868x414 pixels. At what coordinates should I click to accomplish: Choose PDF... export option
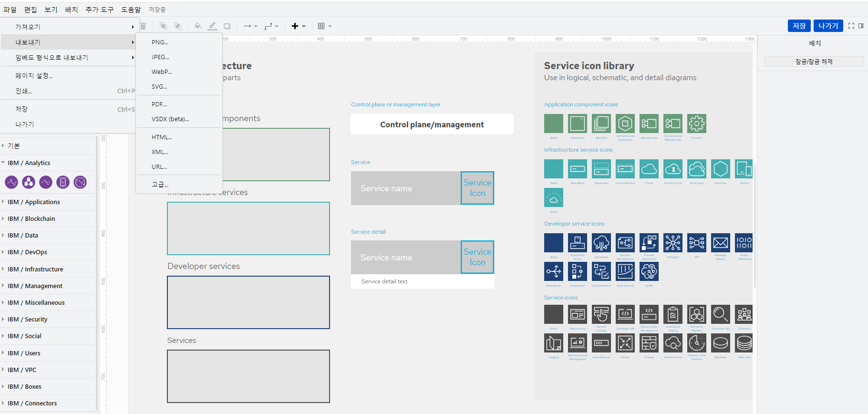click(x=179, y=104)
